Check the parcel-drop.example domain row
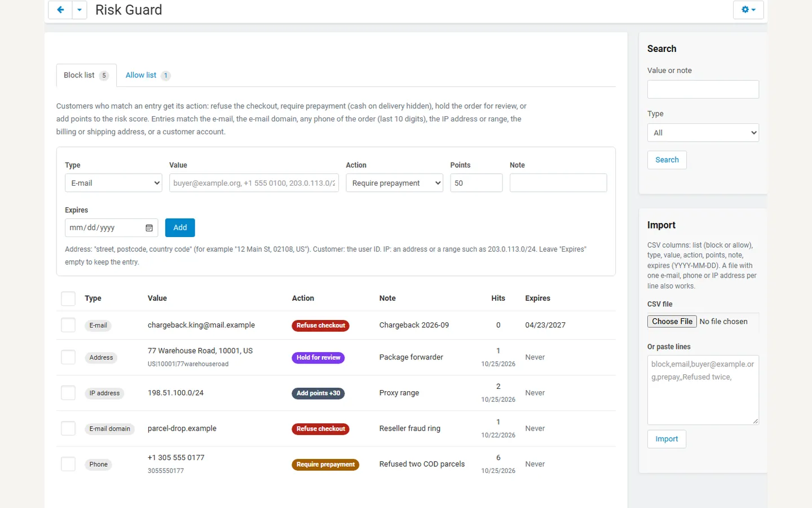Screen dimensions: 812x508 click(x=68, y=428)
